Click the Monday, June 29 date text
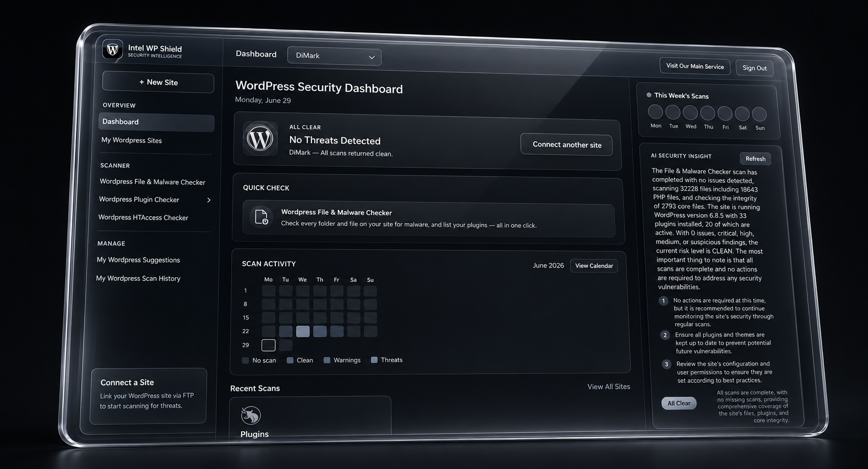Viewport: 868px width, 469px height. pyautogui.click(x=263, y=100)
